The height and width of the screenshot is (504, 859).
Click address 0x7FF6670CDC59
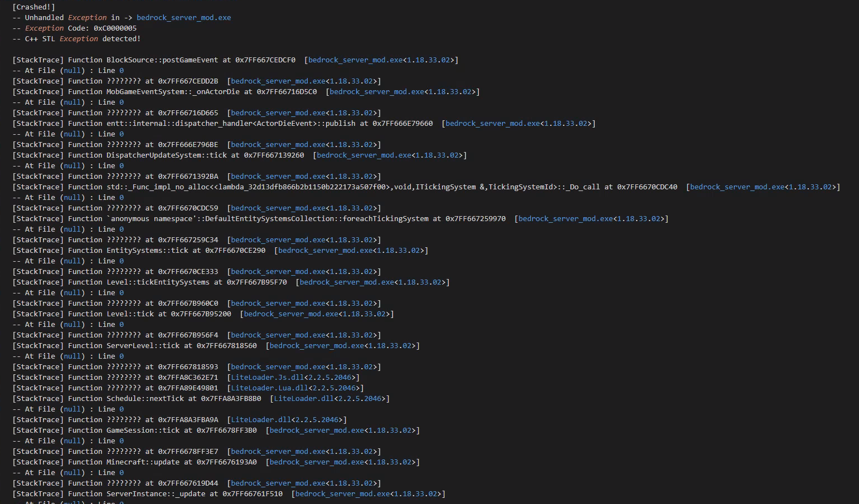click(188, 208)
